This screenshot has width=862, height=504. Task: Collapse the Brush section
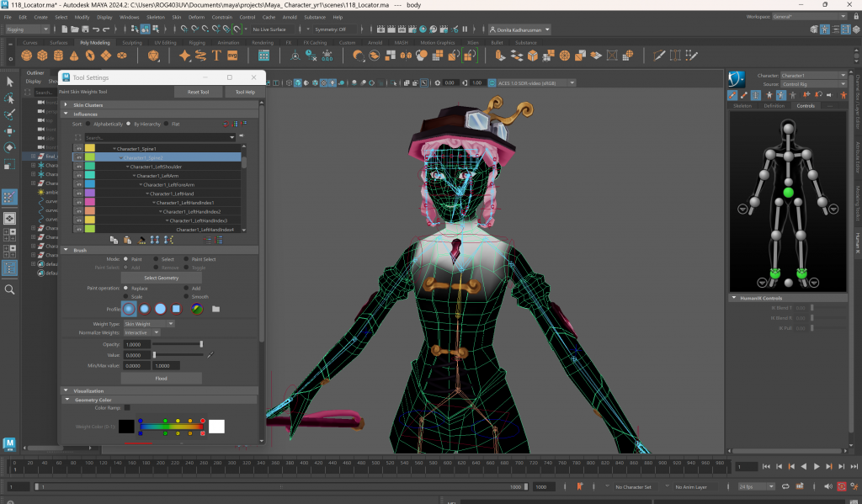[66, 250]
